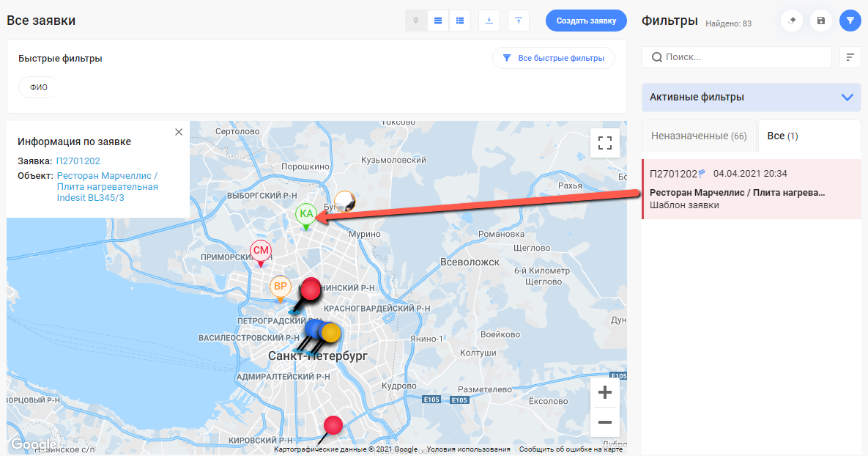
Task: Switch to detailed list view icon
Action: [460, 21]
